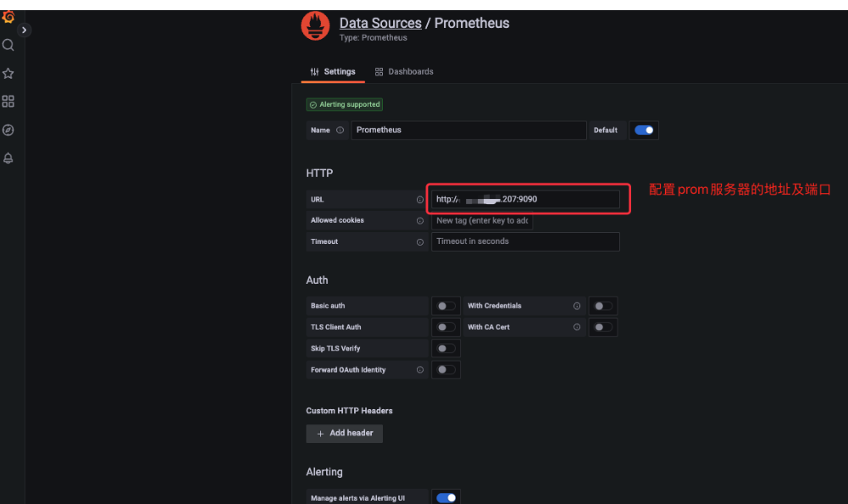Image resolution: width=848 pixels, height=504 pixels.
Task: Click the HTTP section heading
Action: click(x=319, y=173)
